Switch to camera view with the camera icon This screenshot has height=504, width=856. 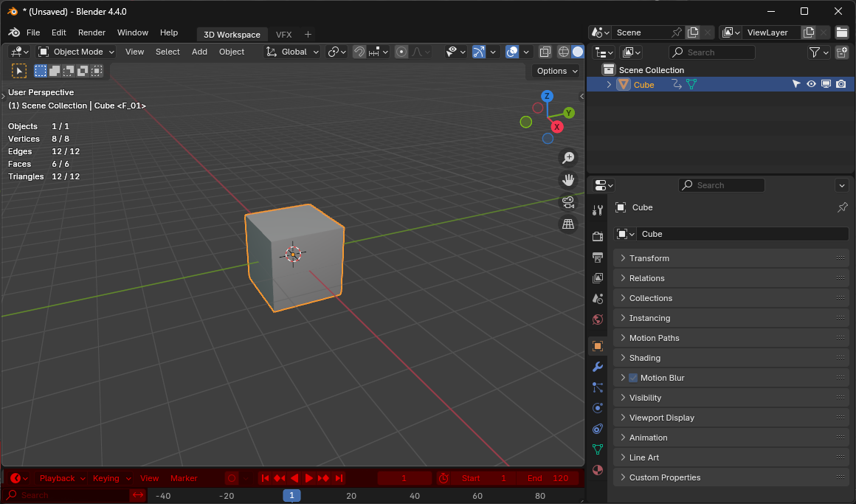pyautogui.click(x=568, y=202)
